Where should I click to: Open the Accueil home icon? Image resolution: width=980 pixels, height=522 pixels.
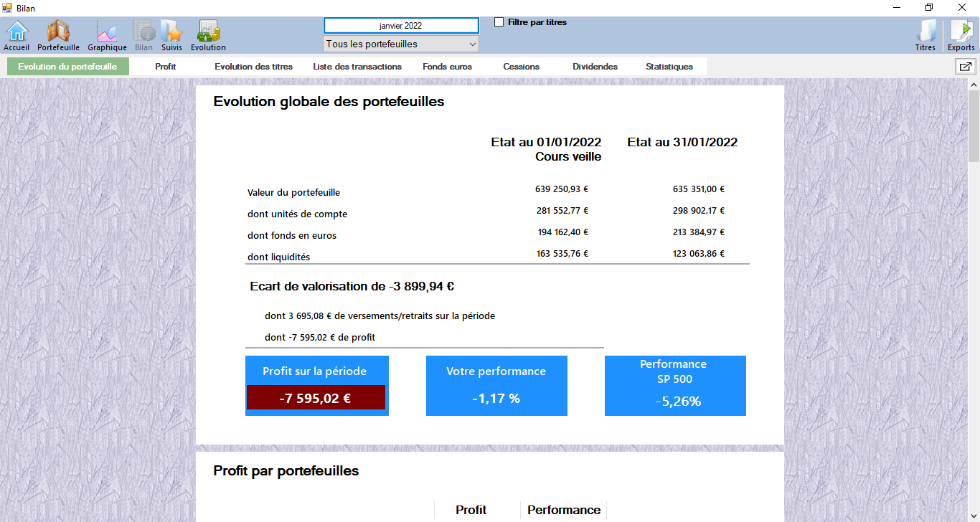[x=17, y=34]
